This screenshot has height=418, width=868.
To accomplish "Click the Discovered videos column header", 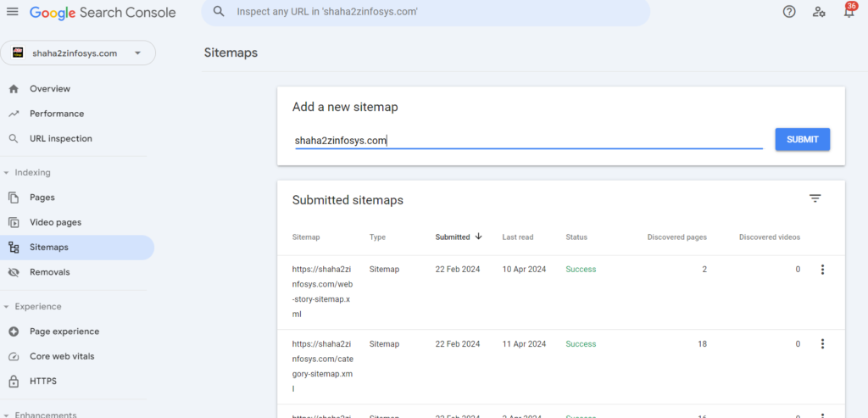I will click(x=770, y=237).
